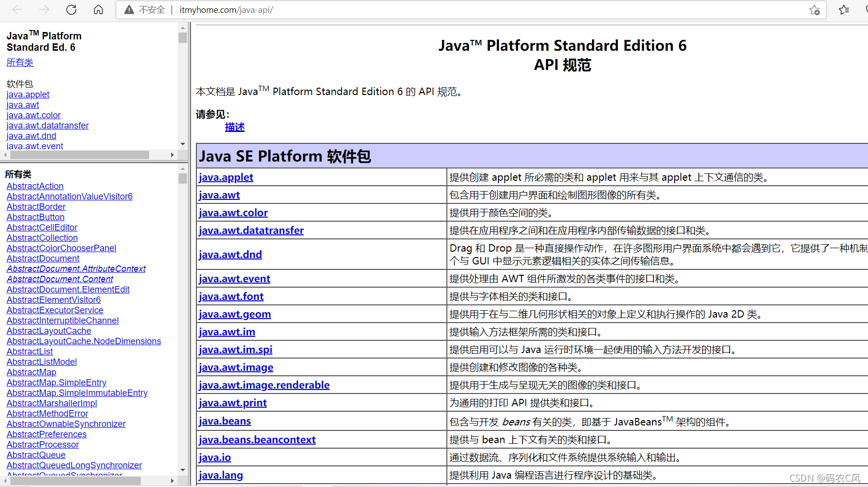
Task: Open java.awt in the left package list
Action: click(x=23, y=105)
